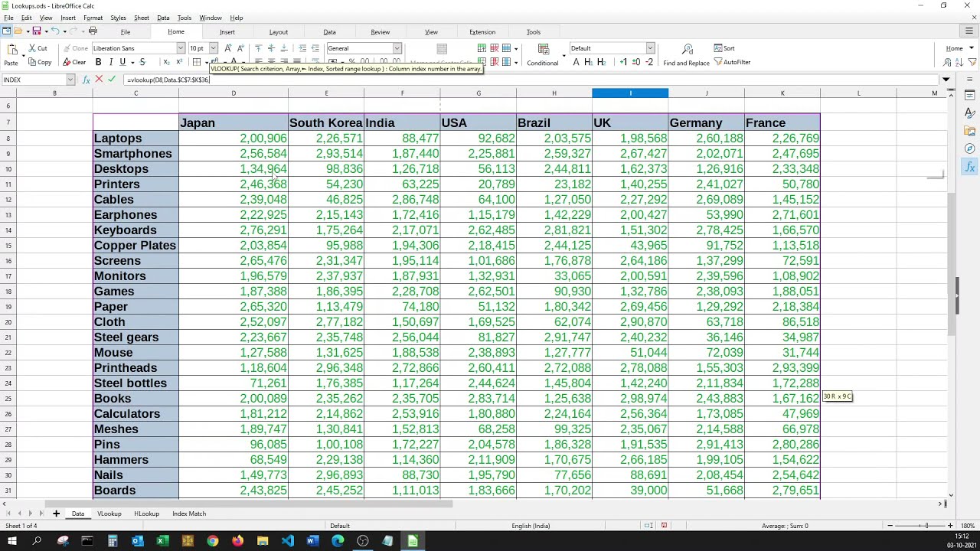This screenshot has height=551, width=980.
Task: Click the zoom in plus button
Action: click(x=950, y=526)
